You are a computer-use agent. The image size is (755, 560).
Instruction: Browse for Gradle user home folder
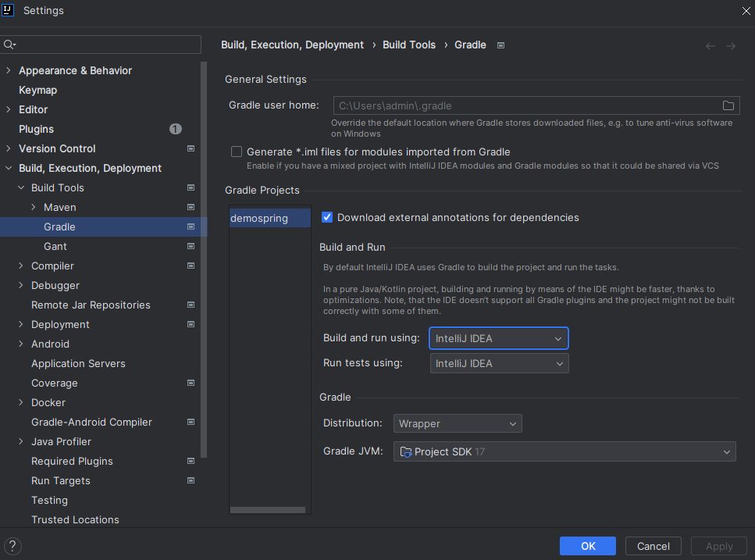click(x=728, y=105)
